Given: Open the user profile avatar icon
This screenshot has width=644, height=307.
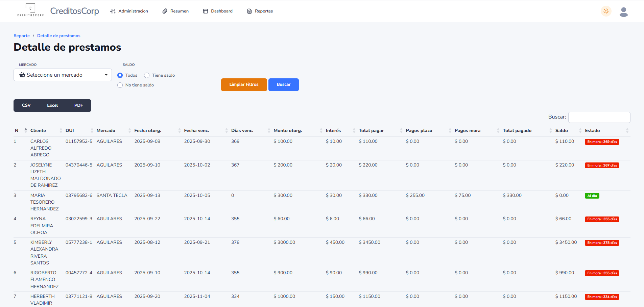Looking at the screenshot, I should click(624, 12).
